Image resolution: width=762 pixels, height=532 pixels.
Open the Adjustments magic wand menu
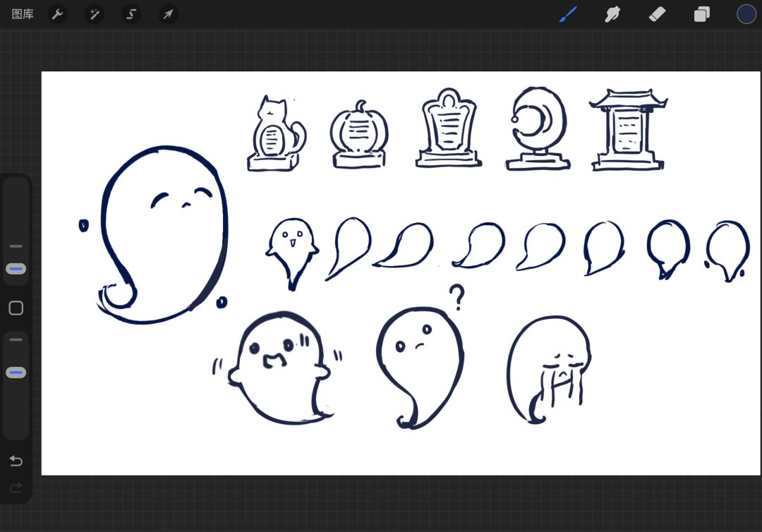[95, 14]
